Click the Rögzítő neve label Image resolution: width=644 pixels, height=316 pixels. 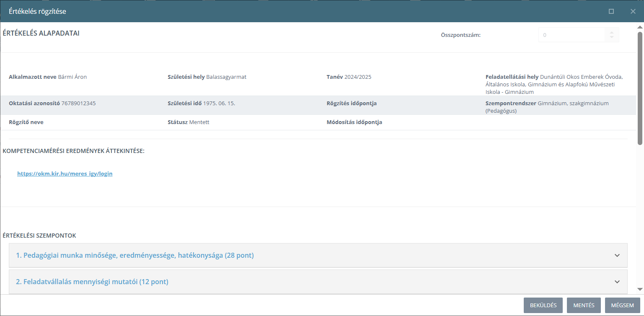26,122
